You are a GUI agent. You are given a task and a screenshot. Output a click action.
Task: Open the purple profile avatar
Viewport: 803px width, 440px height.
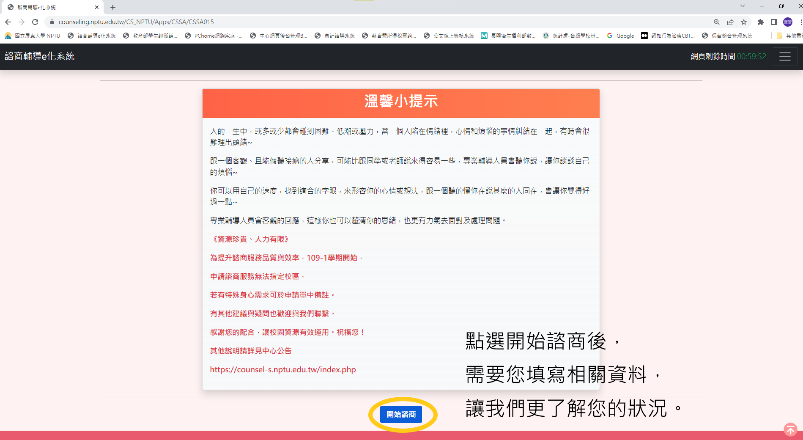(788, 22)
